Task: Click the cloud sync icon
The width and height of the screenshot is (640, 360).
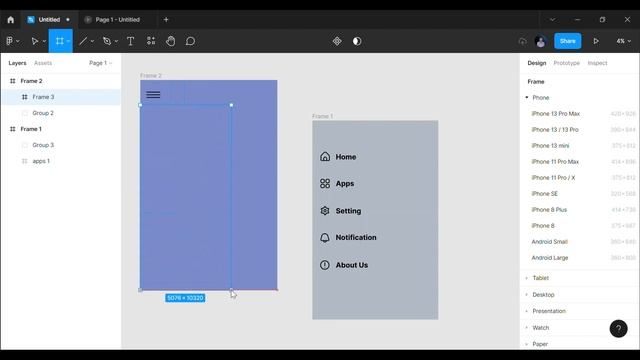Action: pyautogui.click(x=522, y=41)
